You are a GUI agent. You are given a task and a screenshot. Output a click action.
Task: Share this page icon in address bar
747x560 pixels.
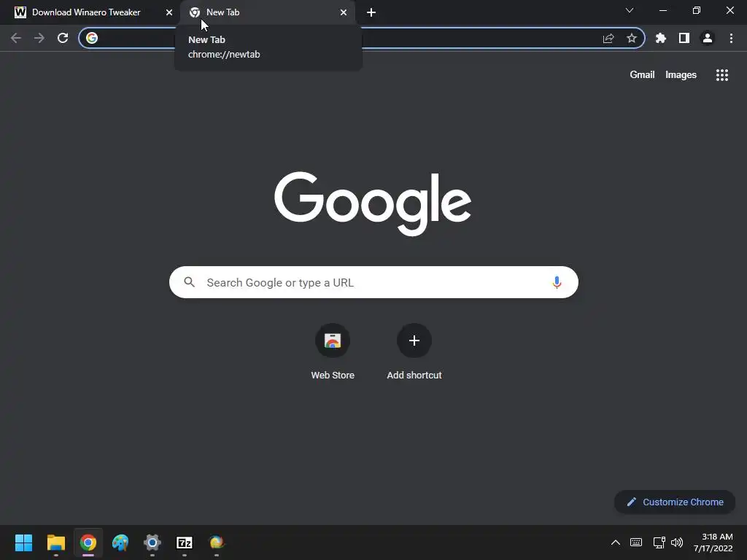(608, 38)
